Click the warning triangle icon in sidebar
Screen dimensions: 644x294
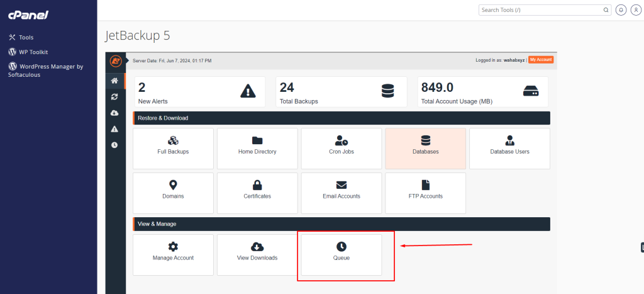click(114, 129)
